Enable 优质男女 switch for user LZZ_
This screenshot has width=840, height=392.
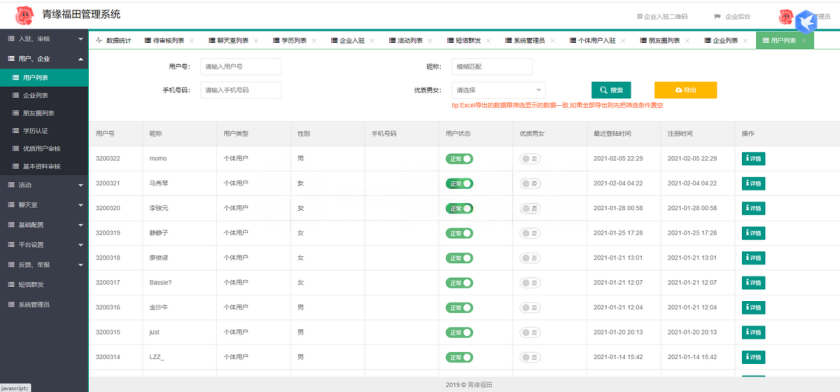point(530,357)
